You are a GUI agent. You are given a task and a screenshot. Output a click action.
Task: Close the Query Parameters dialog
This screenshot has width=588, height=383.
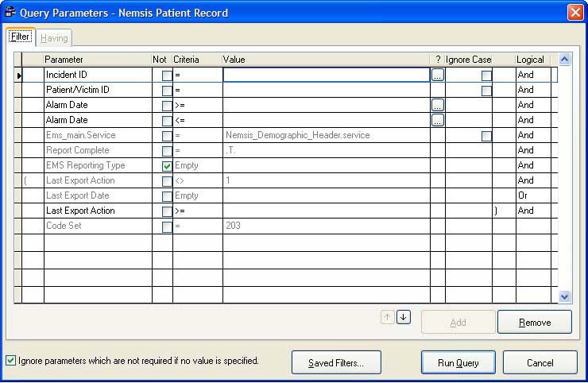(575, 13)
